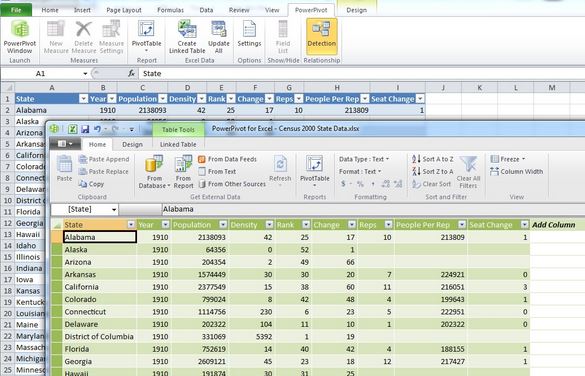The width and height of the screenshot is (585, 376).
Task: Switch to the Formulas ribbon tab
Action: pyautogui.click(x=171, y=10)
